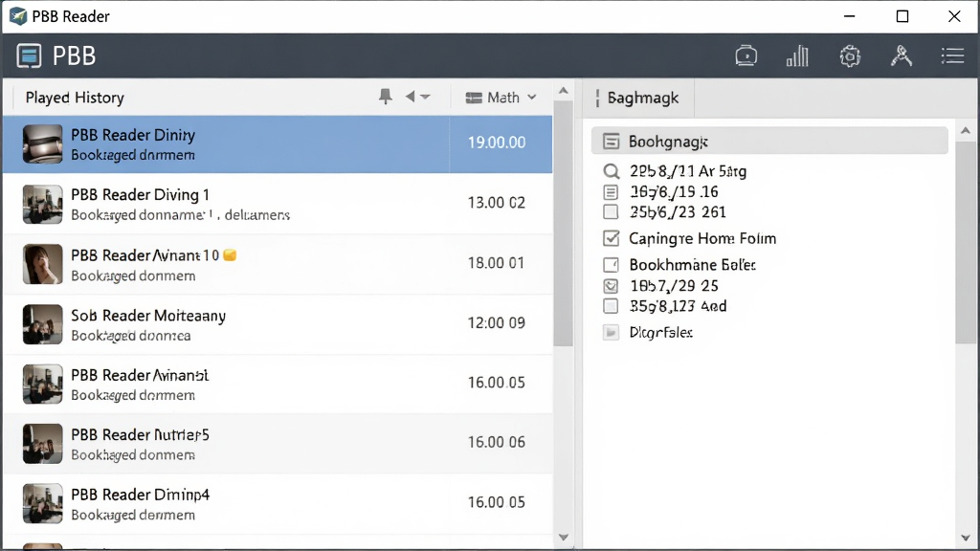
Task: Open the bar chart statistics icon
Action: (x=797, y=56)
